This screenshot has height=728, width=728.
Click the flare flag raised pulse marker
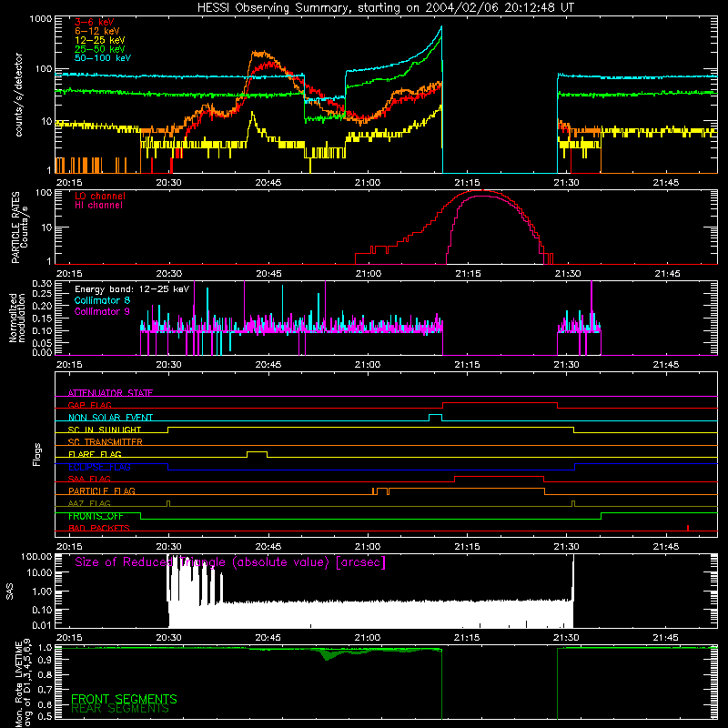click(x=257, y=454)
